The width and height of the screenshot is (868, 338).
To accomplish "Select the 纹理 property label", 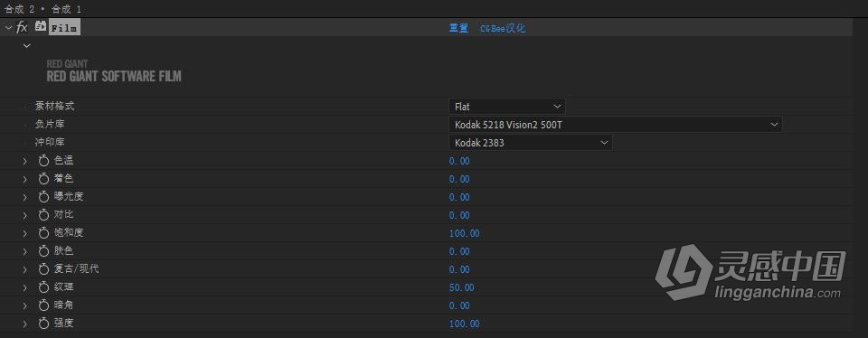I will [64, 287].
